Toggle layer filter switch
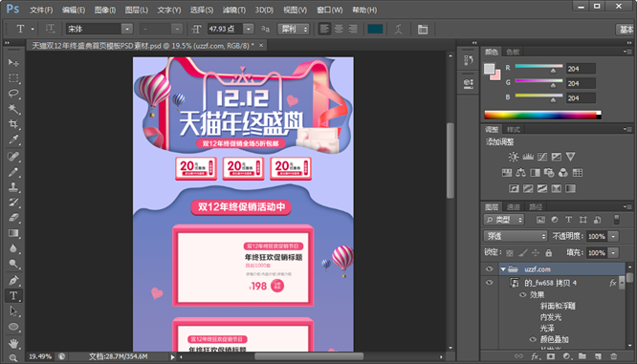The height and width of the screenshot is (364, 637). click(x=616, y=220)
